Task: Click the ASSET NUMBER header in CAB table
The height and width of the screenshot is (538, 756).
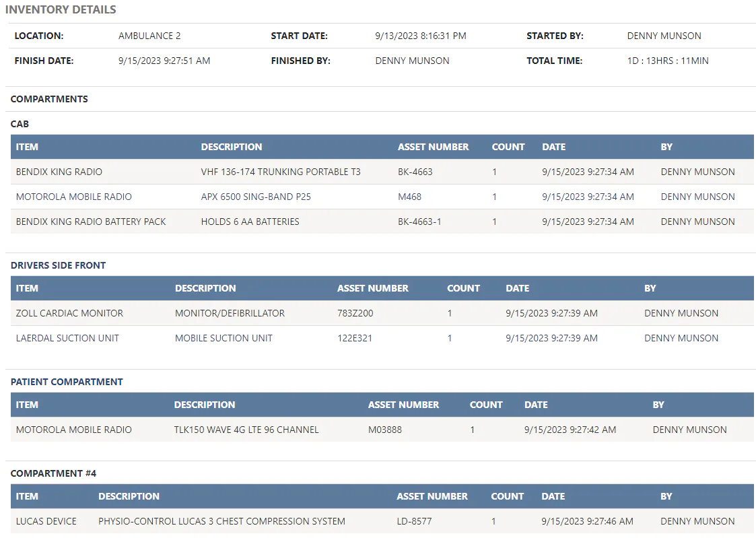Action: coord(433,147)
